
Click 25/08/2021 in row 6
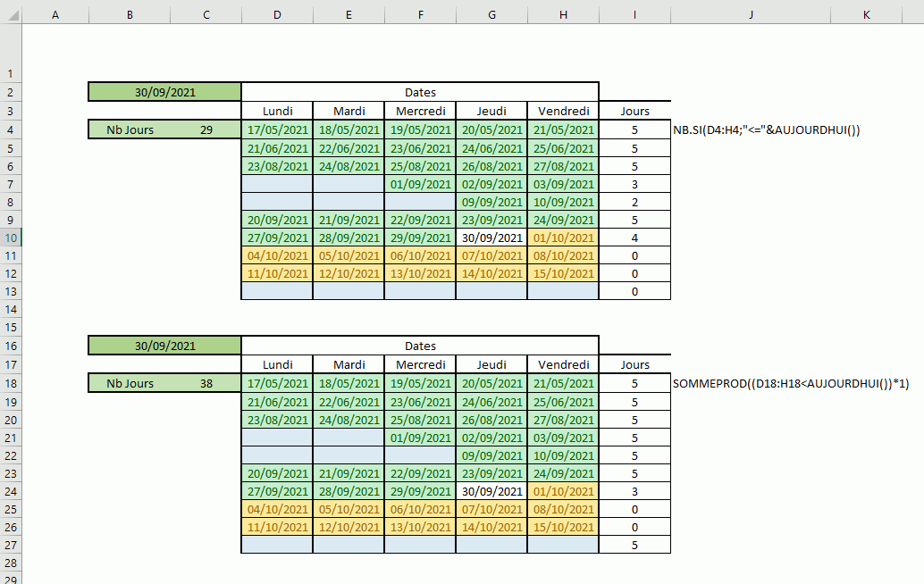click(420, 166)
